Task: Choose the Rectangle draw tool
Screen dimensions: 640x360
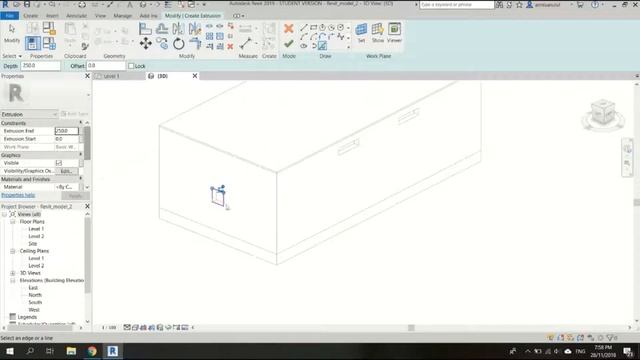Action: pos(313,28)
